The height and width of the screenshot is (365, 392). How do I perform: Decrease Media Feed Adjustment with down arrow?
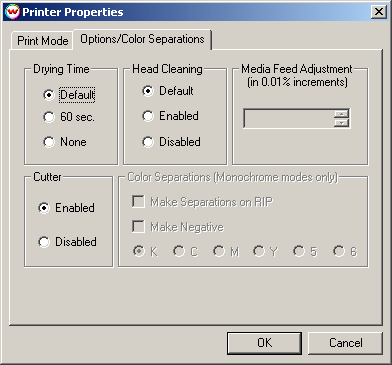coord(341,123)
